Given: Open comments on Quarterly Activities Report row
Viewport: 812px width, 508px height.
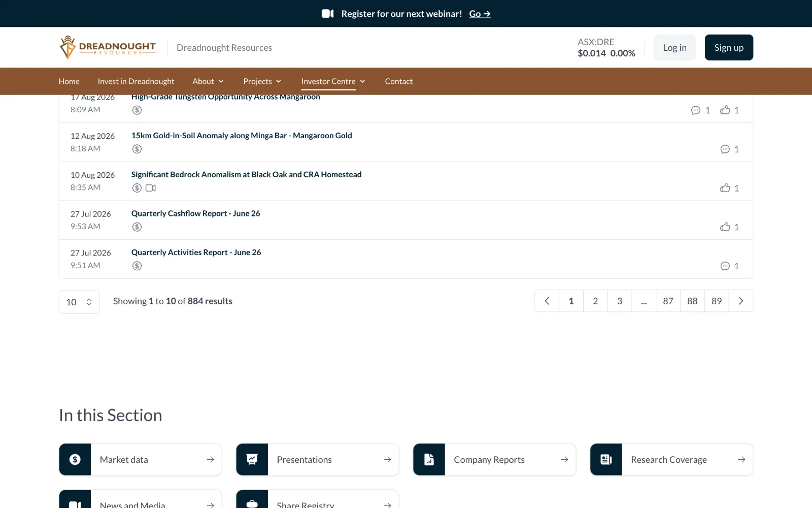Looking at the screenshot, I should [730, 266].
